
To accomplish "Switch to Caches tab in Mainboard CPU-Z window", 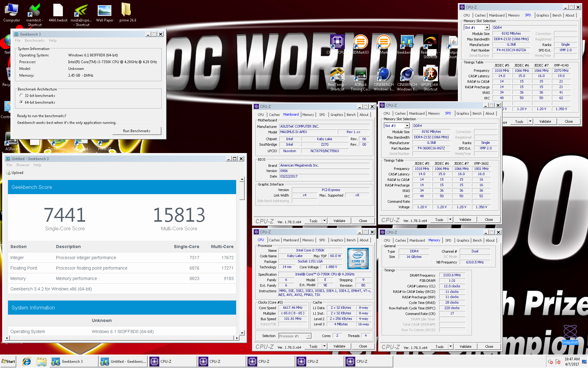I will click(274, 115).
